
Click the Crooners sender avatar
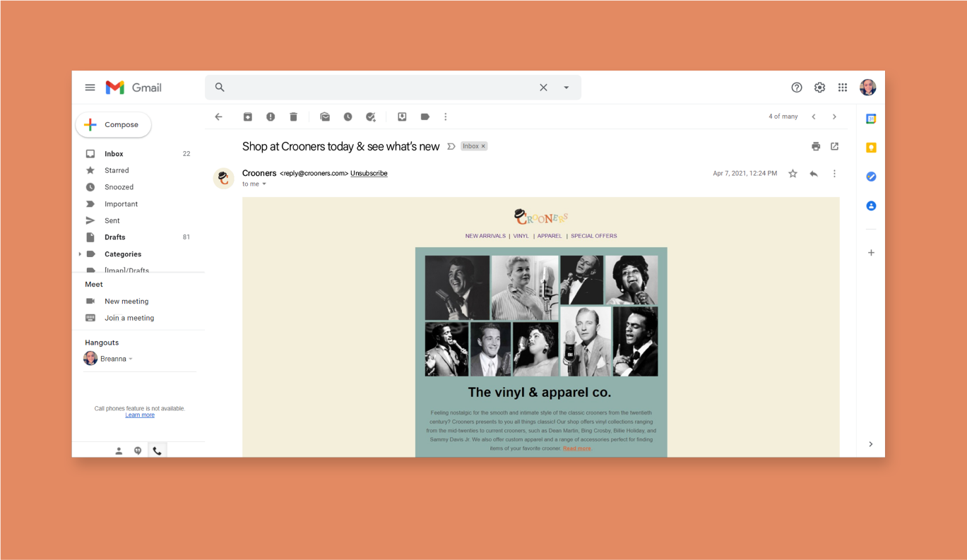[224, 179]
